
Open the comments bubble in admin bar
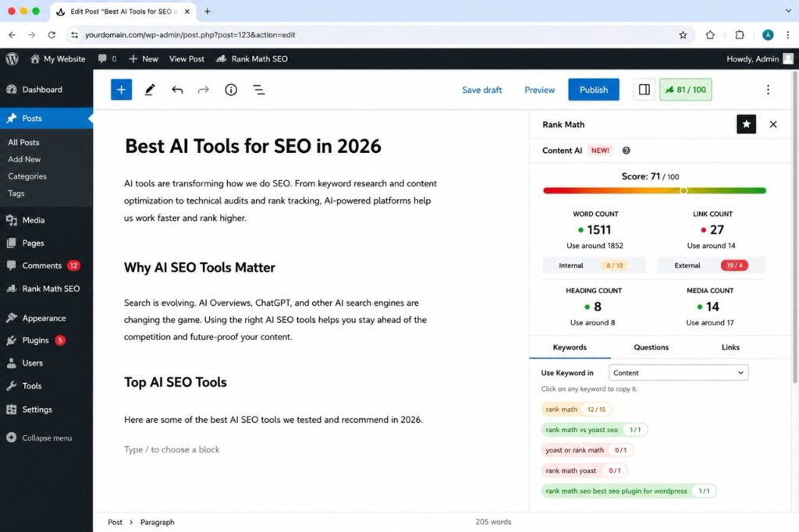[107, 59]
